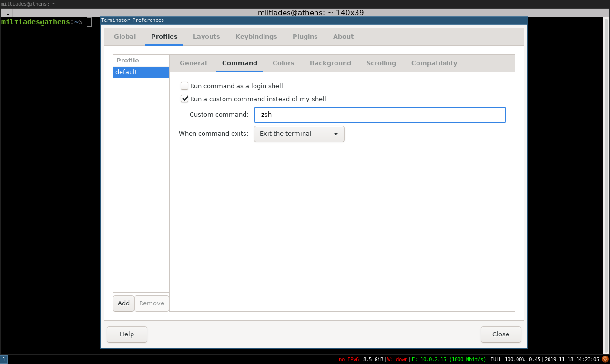Go to the Scrolling profile tab

(x=381, y=63)
